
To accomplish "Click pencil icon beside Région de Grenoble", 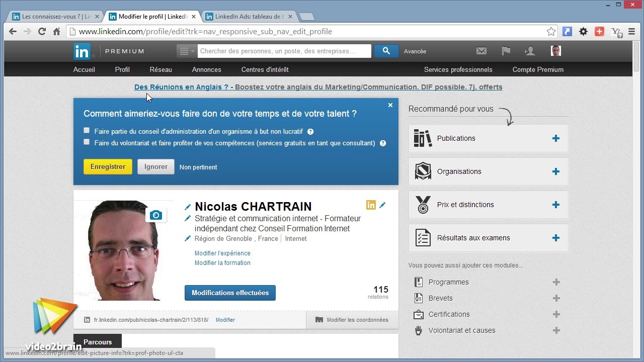I will pos(188,238).
